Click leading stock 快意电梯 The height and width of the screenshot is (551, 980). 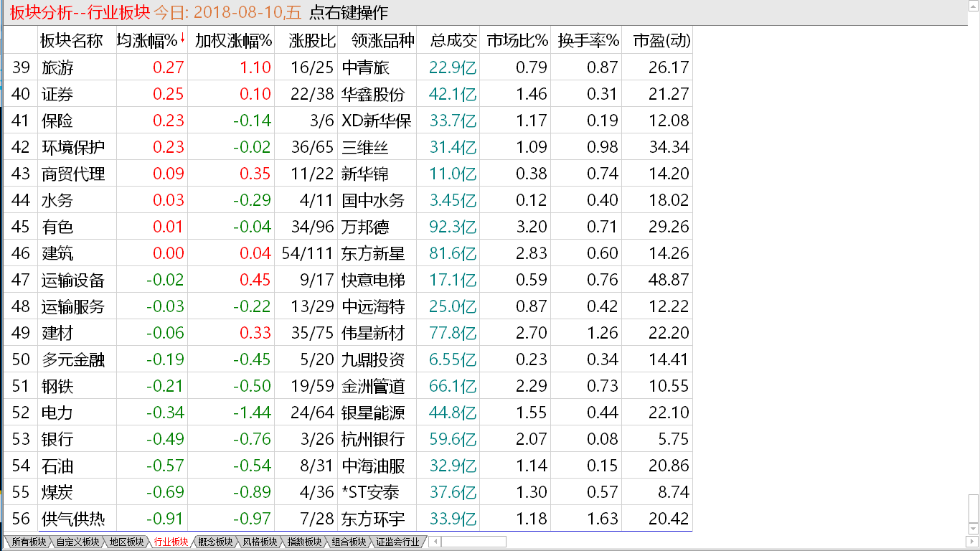click(374, 280)
